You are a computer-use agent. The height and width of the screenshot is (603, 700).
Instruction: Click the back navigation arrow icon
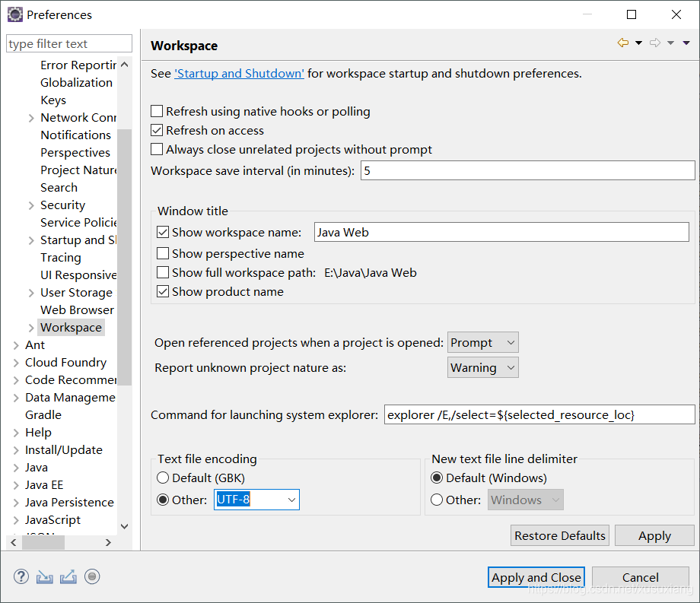pos(622,43)
